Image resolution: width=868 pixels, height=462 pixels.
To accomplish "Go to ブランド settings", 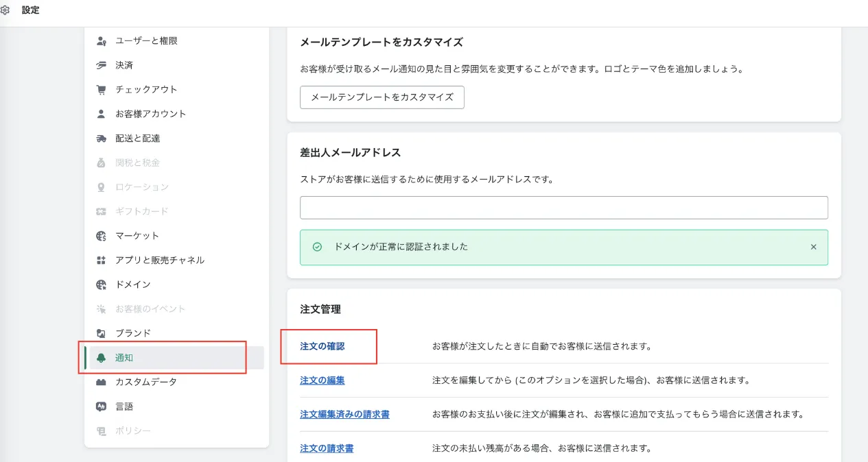I will tap(132, 333).
